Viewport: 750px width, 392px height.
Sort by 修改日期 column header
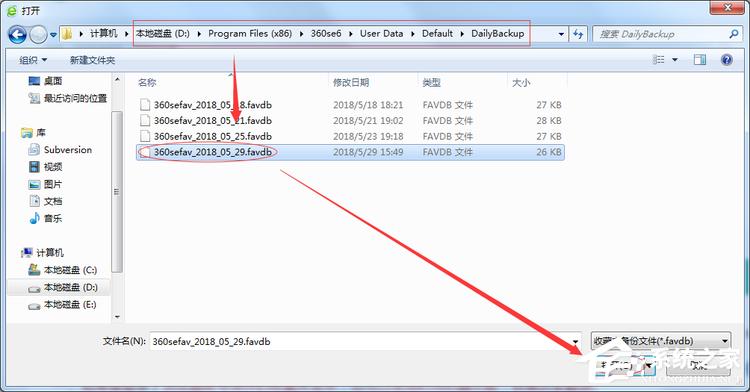pos(351,82)
